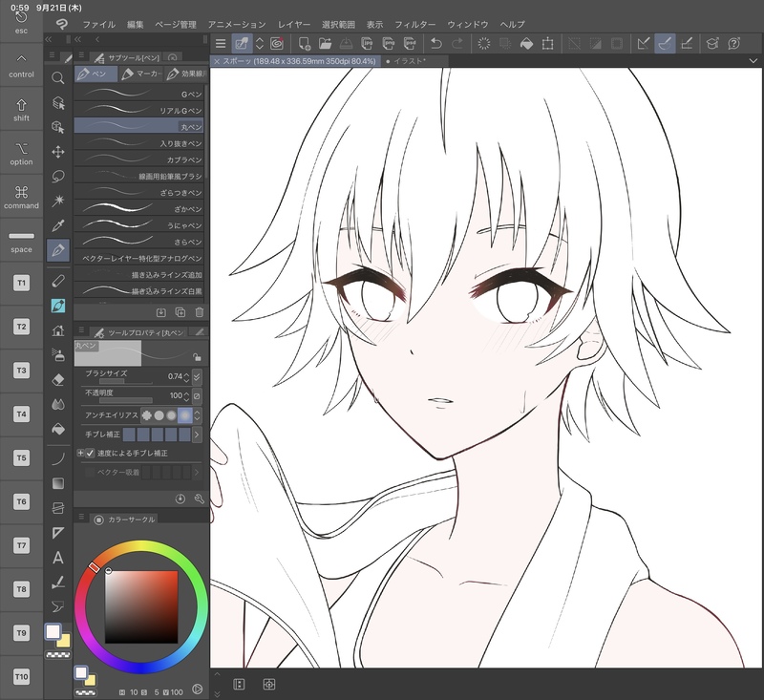Toggle the highlighted pen-mode button in command bar
The image size is (764, 700).
click(242, 44)
